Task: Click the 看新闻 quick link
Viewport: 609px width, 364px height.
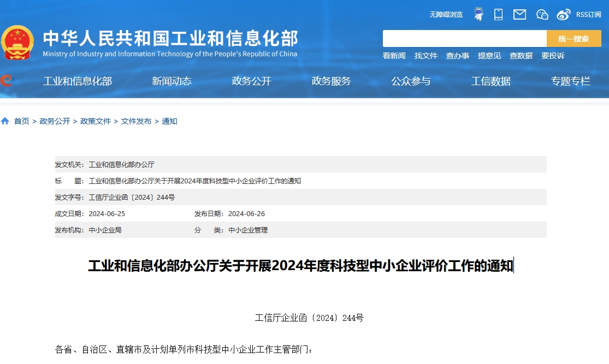Action: 394,56
